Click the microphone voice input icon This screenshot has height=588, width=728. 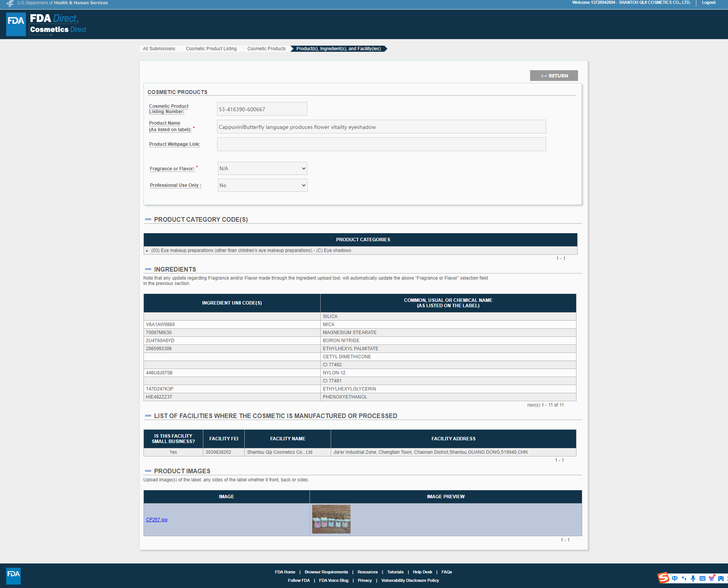(x=693, y=578)
